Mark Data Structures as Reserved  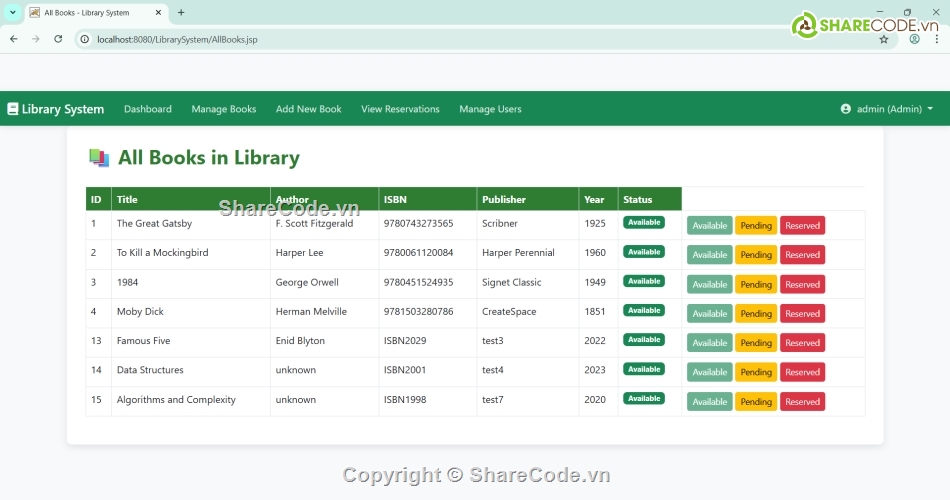(802, 373)
